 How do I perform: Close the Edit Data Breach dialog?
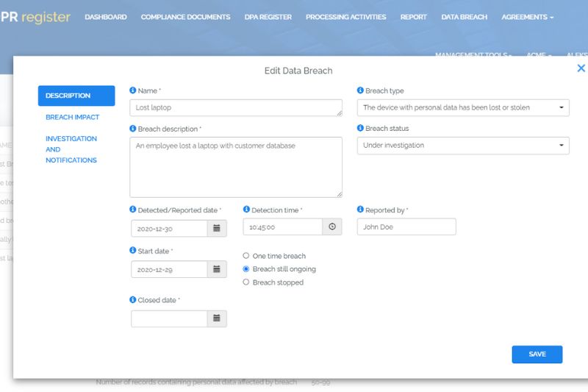pos(581,68)
